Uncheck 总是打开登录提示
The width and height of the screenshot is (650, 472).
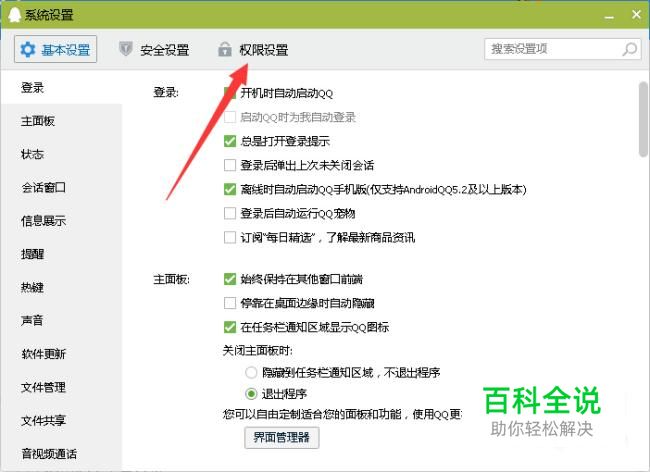coord(230,141)
